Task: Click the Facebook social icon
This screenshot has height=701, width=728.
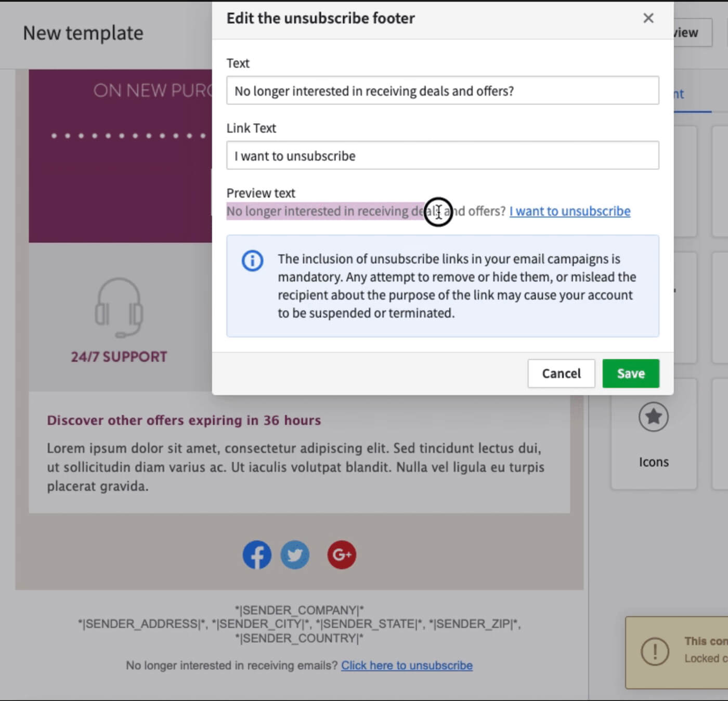Action: tap(256, 555)
